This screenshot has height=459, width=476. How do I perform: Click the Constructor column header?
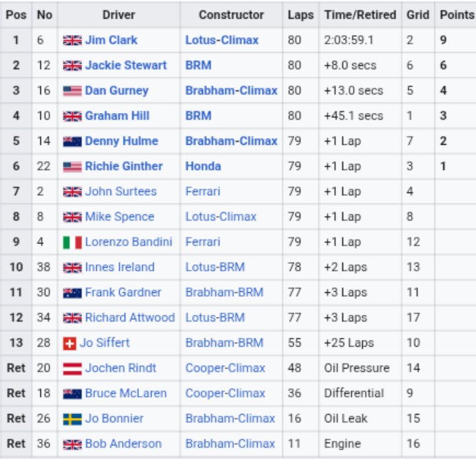tap(231, 15)
